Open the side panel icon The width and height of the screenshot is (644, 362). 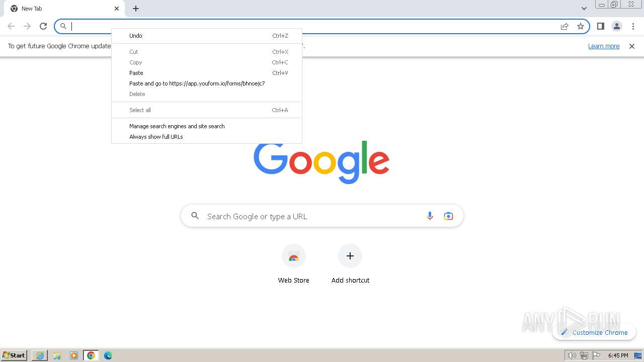pos(600,26)
